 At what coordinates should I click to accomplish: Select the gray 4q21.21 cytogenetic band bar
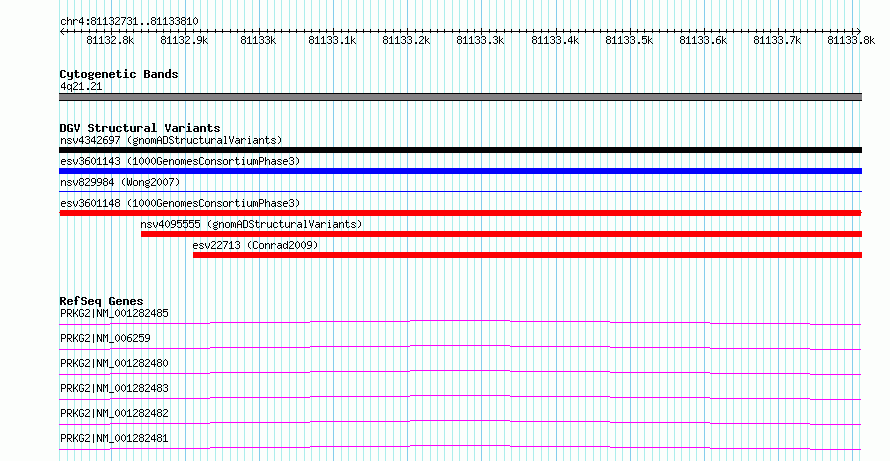coord(460,97)
